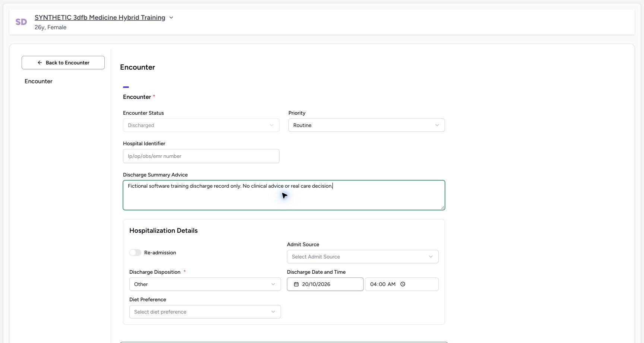Toggle the Re-admission switch
The image size is (644, 343).
pyautogui.click(x=135, y=253)
